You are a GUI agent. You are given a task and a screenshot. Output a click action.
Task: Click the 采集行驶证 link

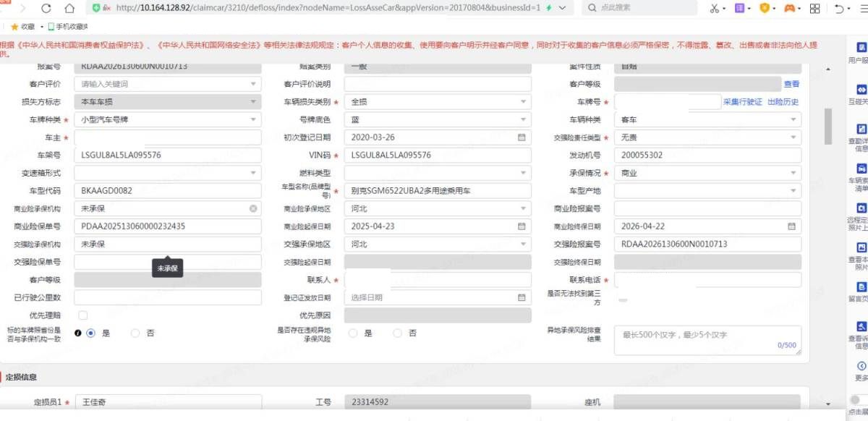(x=742, y=102)
